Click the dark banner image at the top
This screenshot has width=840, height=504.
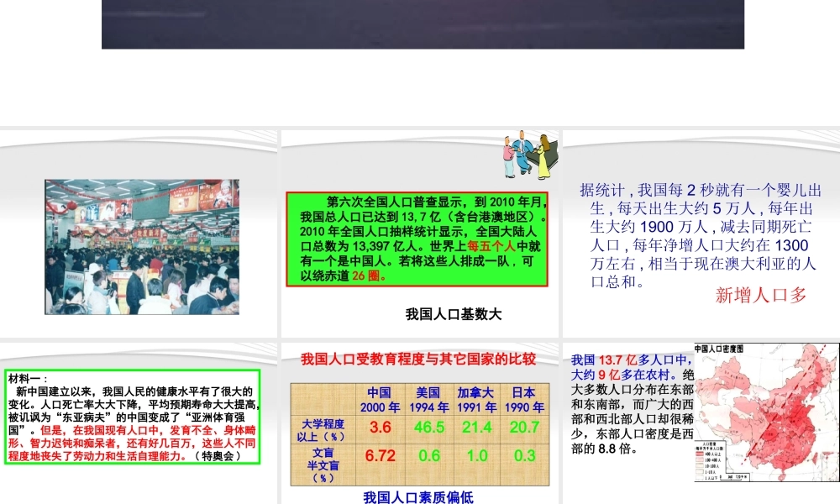click(423, 24)
